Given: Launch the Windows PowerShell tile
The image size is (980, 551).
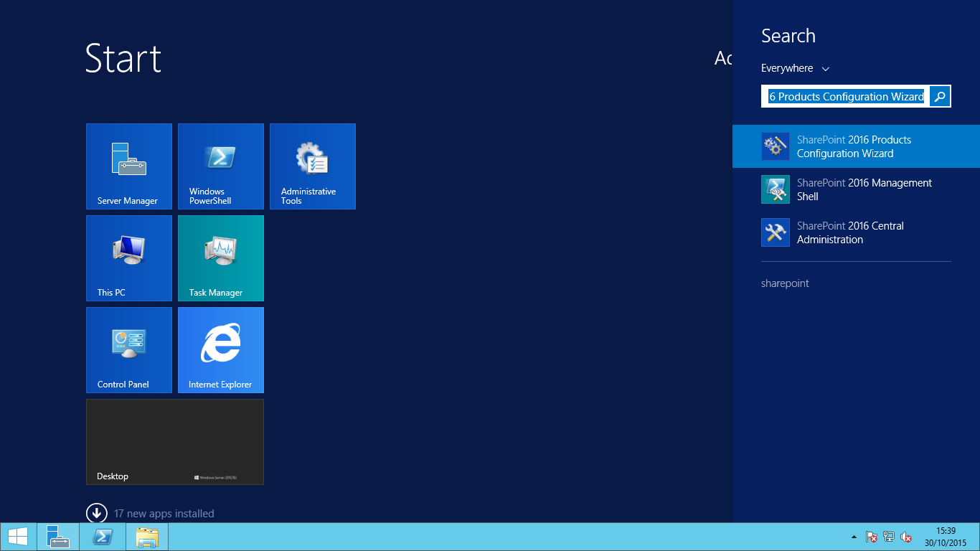Looking at the screenshot, I should coord(221,166).
